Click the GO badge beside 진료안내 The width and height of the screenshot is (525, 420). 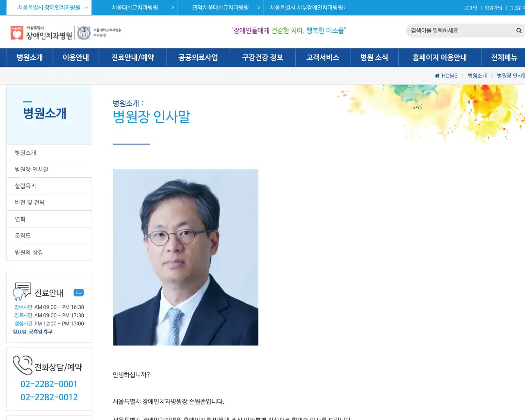[x=79, y=292]
